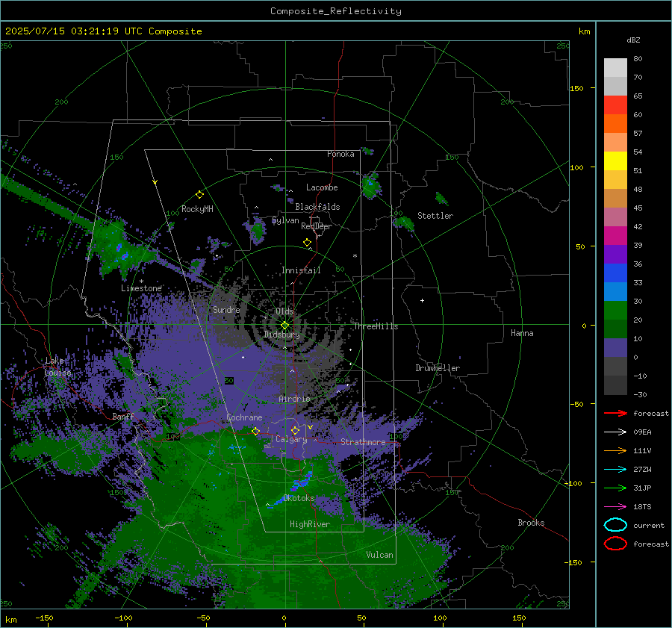The image size is (672, 628).
Task: Click the 39 dBZ magenta color swatch
Action: click(615, 236)
